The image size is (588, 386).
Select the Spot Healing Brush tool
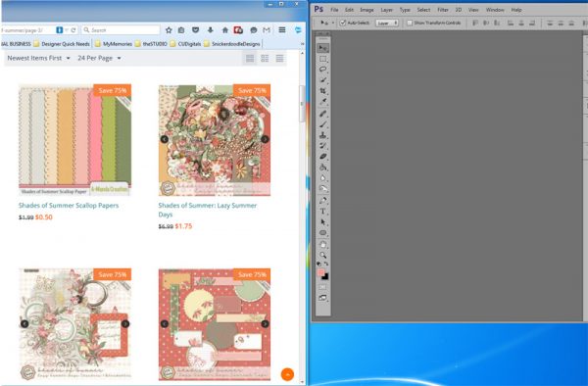[x=322, y=114]
